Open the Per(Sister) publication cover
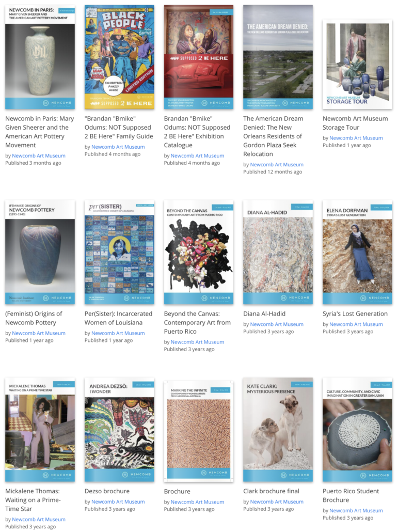This screenshot has width=398, height=532. point(119,252)
